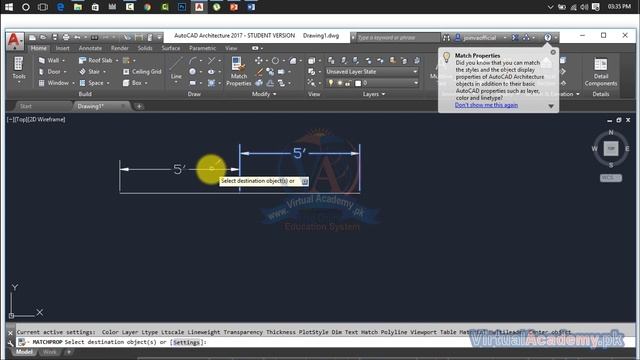The width and height of the screenshot is (640, 360).
Task: Click the layer 0 white color swatch
Action: 358,83
